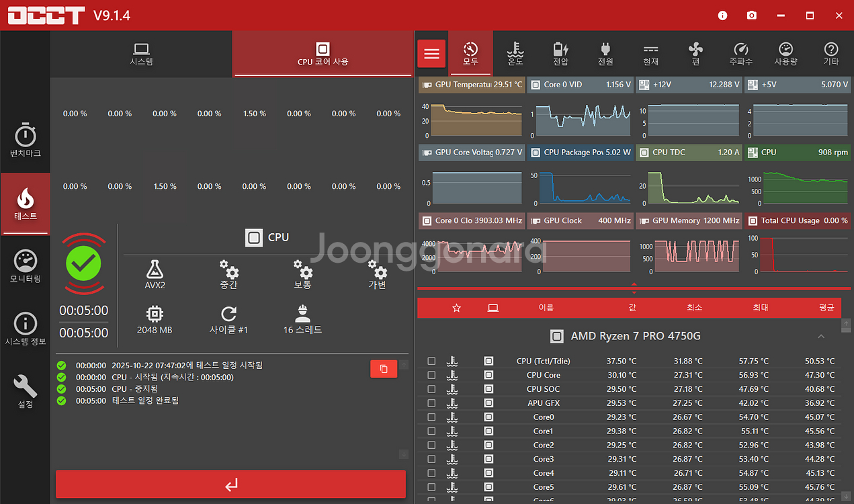Open the 설정 wrench settings
854x504 pixels.
(26, 390)
